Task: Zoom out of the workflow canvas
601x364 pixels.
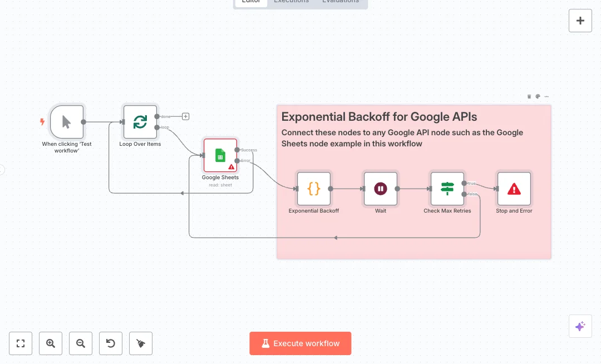Action: [x=81, y=343]
